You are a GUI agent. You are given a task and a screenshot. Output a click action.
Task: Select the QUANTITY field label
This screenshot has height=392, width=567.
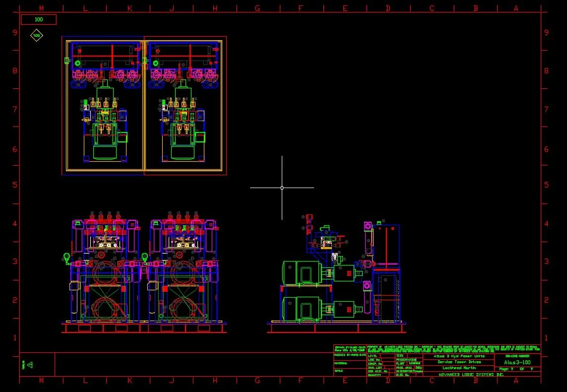375,375
